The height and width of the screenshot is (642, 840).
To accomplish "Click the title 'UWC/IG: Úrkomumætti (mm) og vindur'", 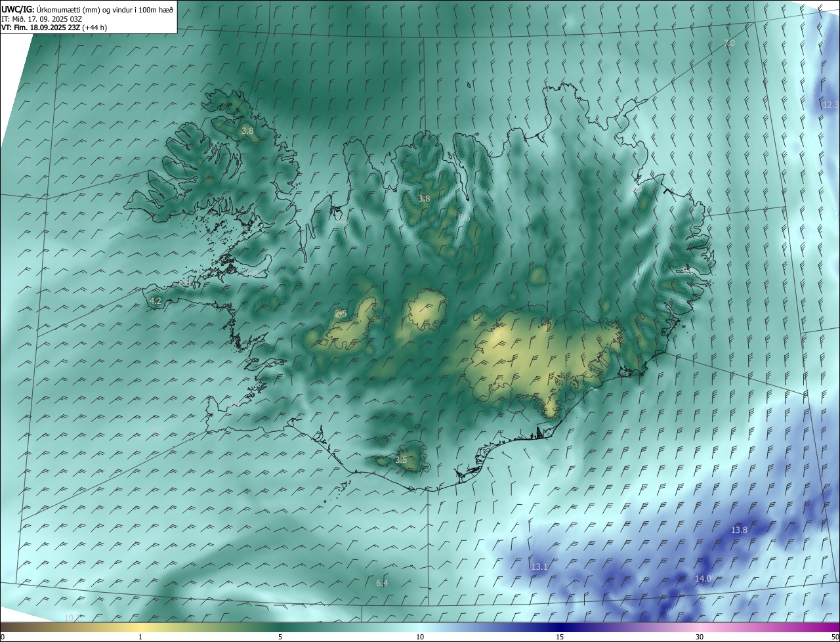I will click(87, 9).
